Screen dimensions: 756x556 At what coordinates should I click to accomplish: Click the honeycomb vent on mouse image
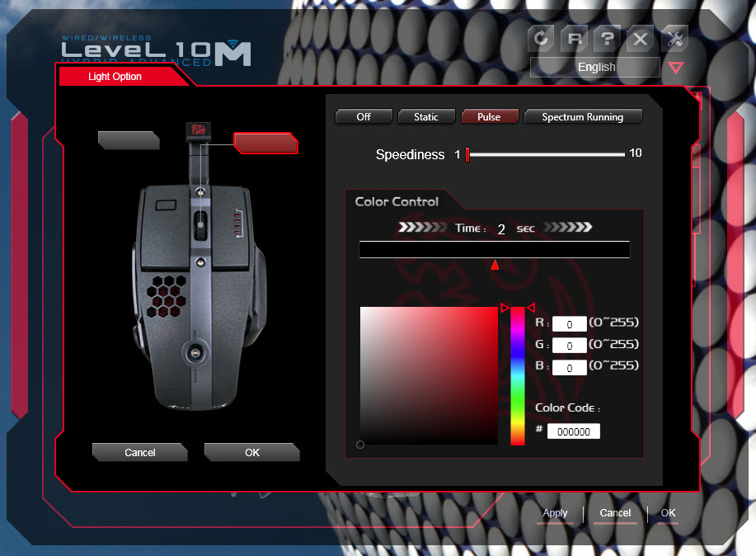[x=167, y=296]
